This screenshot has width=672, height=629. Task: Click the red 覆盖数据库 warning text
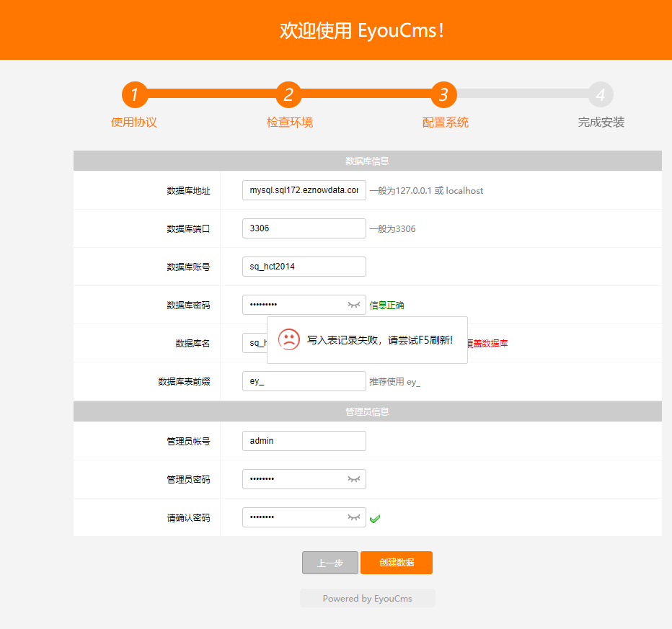pos(487,344)
